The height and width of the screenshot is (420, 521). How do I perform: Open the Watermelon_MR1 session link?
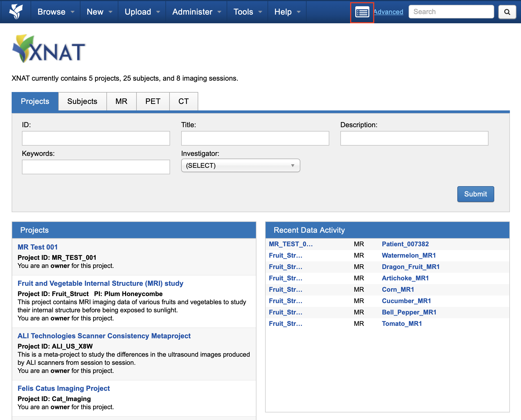click(409, 255)
